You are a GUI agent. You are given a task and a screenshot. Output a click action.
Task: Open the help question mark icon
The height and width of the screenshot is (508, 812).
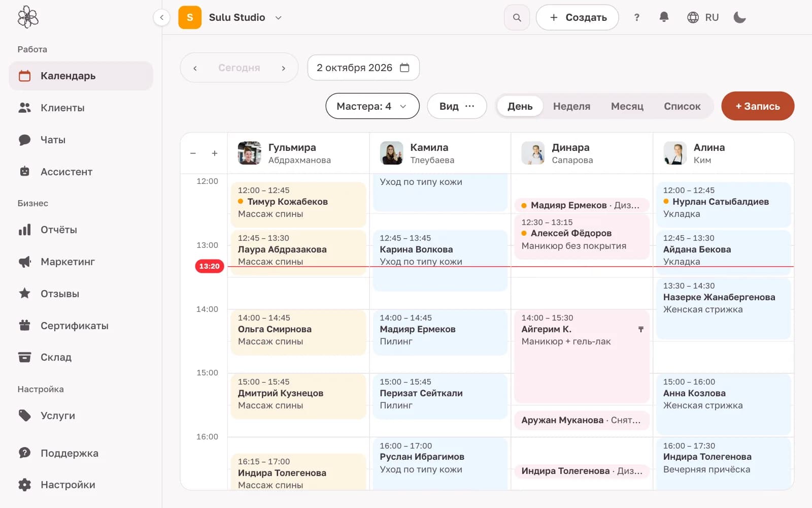[x=636, y=17]
